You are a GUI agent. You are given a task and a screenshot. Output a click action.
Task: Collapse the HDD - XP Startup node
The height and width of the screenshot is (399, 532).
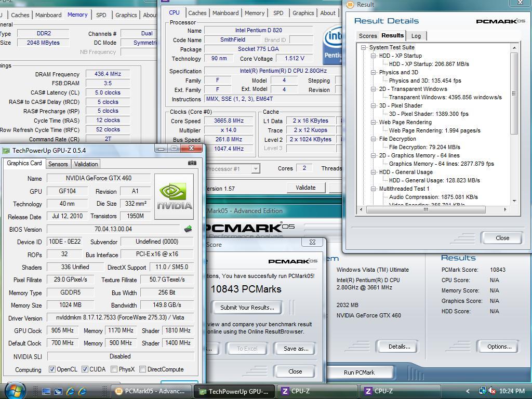pos(373,56)
